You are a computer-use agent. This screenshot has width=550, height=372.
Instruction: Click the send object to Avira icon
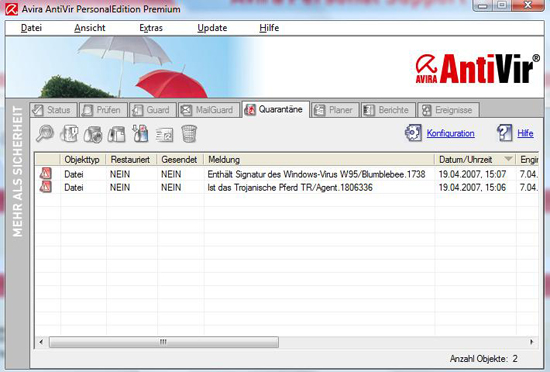pos(165,134)
